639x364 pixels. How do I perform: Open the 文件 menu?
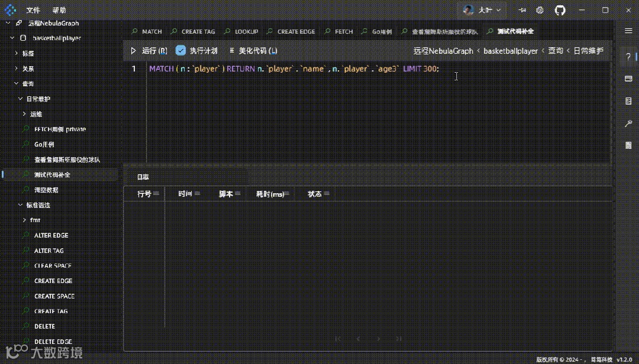33,10
